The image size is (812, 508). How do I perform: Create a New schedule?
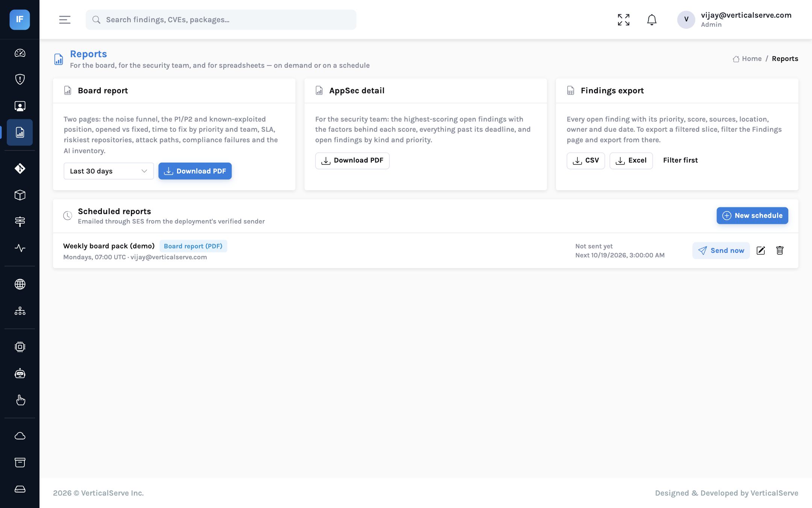(752, 216)
